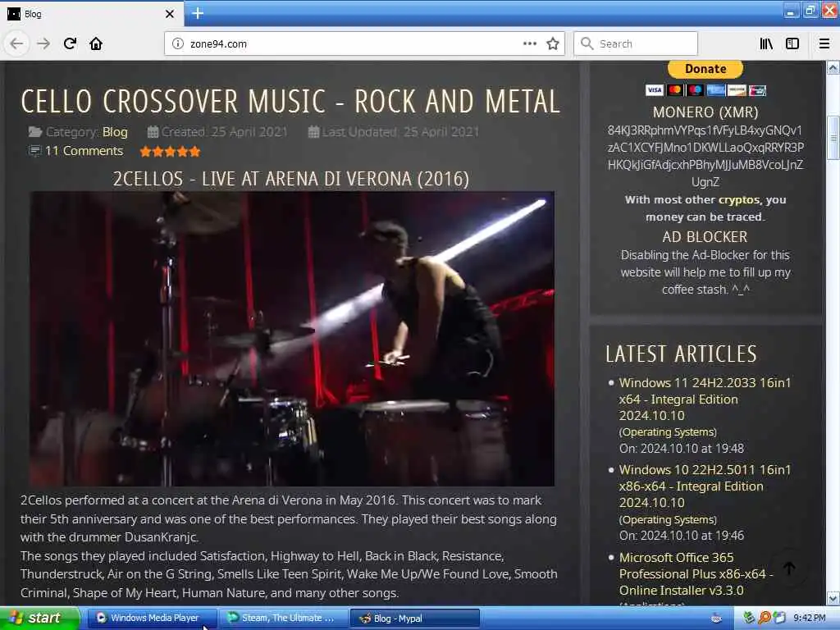Click the payment card logos below Donate
This screenshot has width=840, height=630.
tap(705, 90)
